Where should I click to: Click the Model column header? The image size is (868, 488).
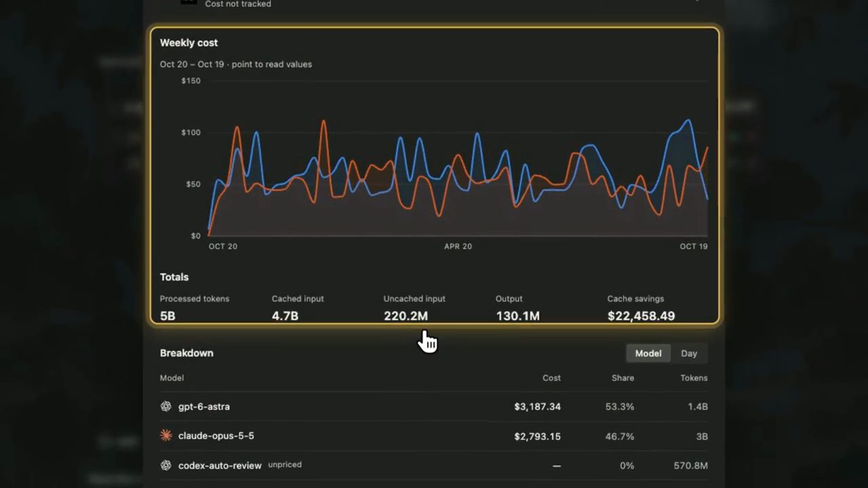(172, 378)
